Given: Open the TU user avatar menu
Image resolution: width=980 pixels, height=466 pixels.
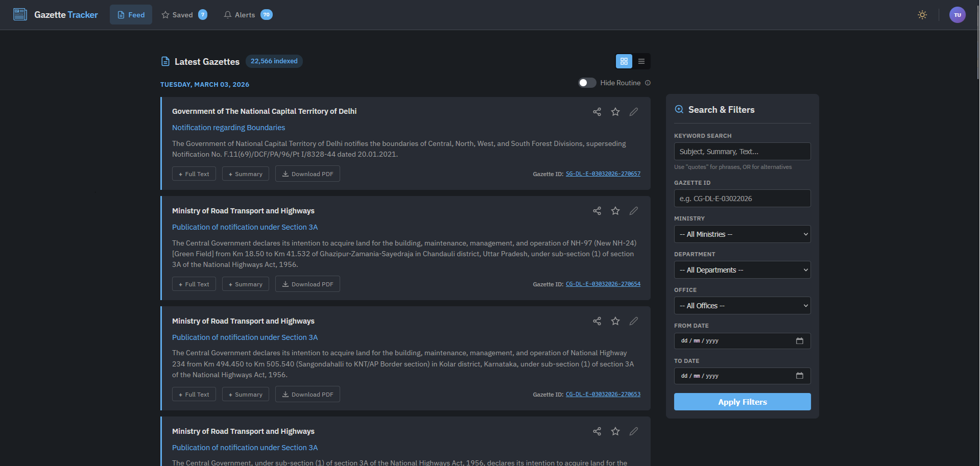Looking at the screenshot, I should click(958, 15).
